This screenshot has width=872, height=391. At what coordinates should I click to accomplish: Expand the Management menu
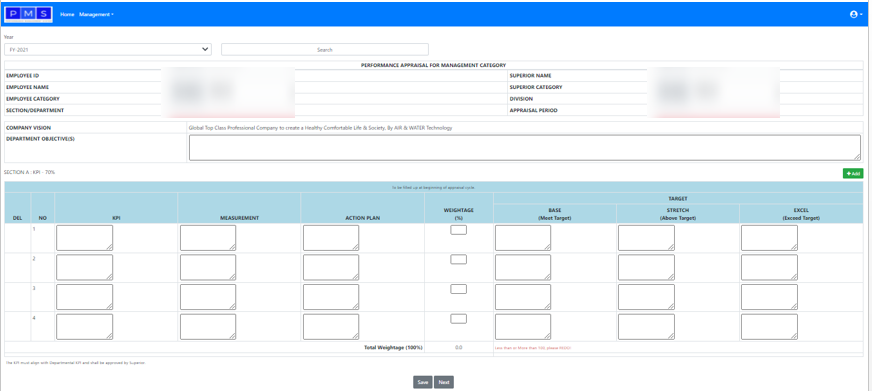pos(96,14)
